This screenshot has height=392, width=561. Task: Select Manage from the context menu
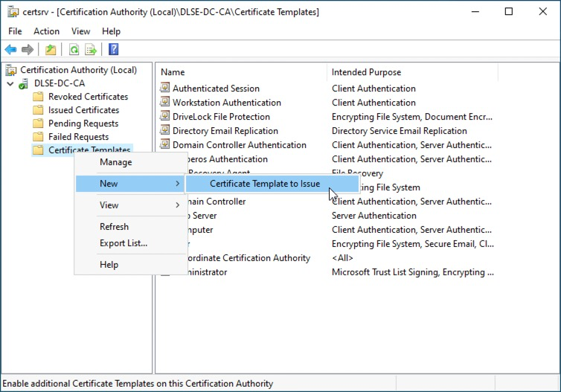pos(115,162)
